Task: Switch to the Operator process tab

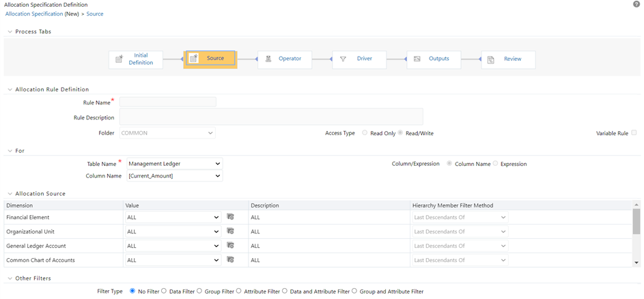Action: coord(285,59)
